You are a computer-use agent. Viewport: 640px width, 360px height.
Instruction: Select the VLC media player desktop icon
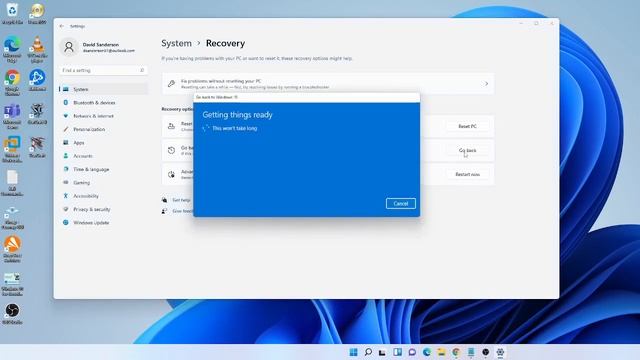[37, 48]
